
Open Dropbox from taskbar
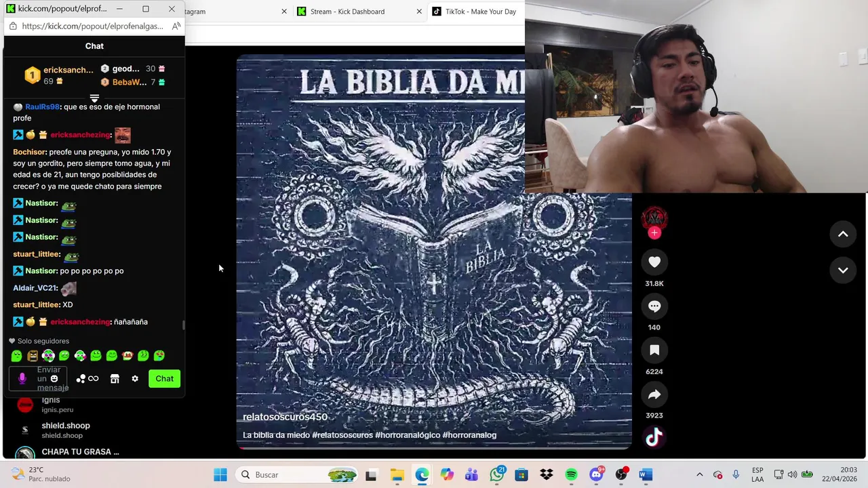[x=546, y=475]
